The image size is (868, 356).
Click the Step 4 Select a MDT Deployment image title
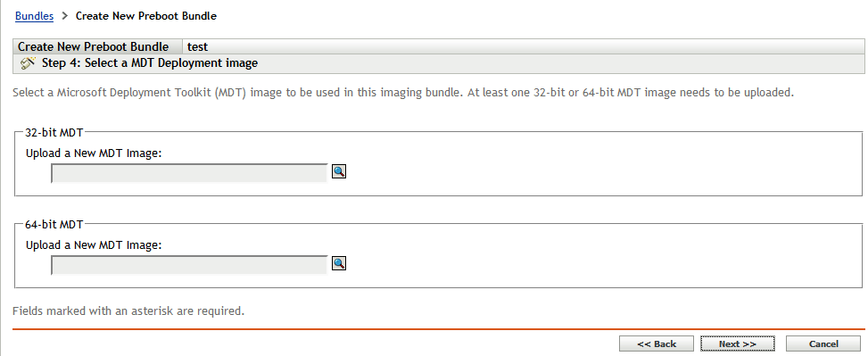coord(150,63)
